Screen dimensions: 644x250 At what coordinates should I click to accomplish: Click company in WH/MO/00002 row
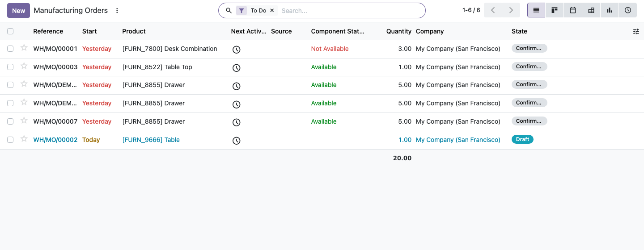[458, 140]
